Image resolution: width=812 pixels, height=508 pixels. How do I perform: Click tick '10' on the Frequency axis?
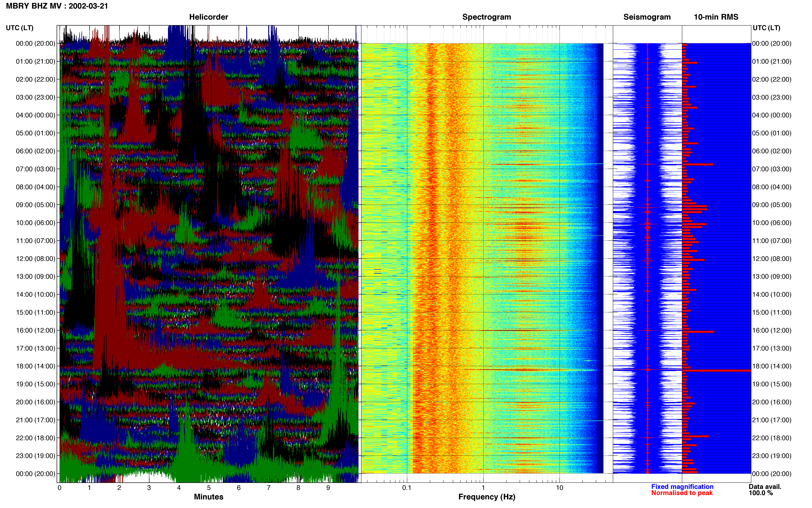click(559, 488)
